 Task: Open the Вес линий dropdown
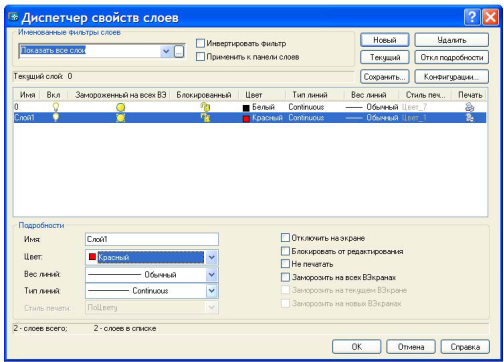[x=212, y=275]
